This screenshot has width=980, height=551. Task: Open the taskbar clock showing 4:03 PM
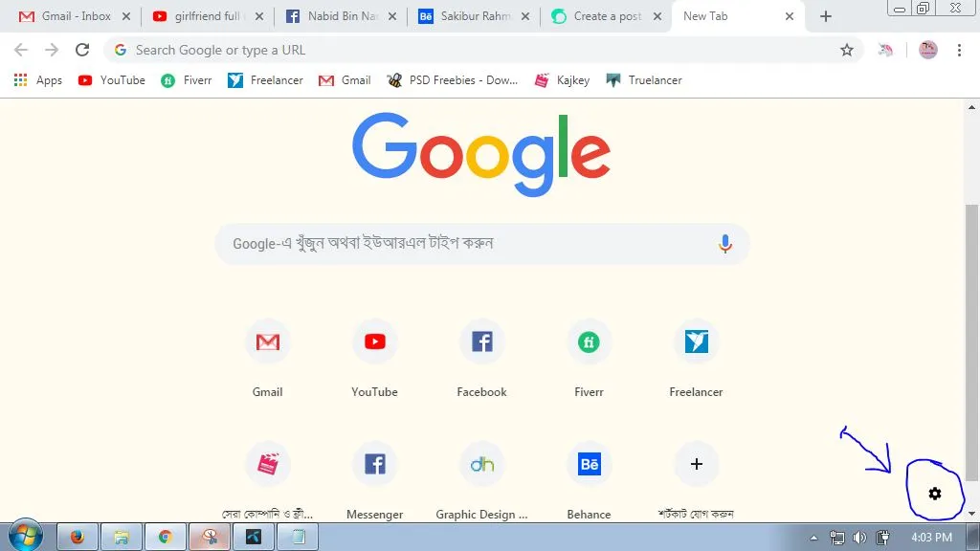931,538
